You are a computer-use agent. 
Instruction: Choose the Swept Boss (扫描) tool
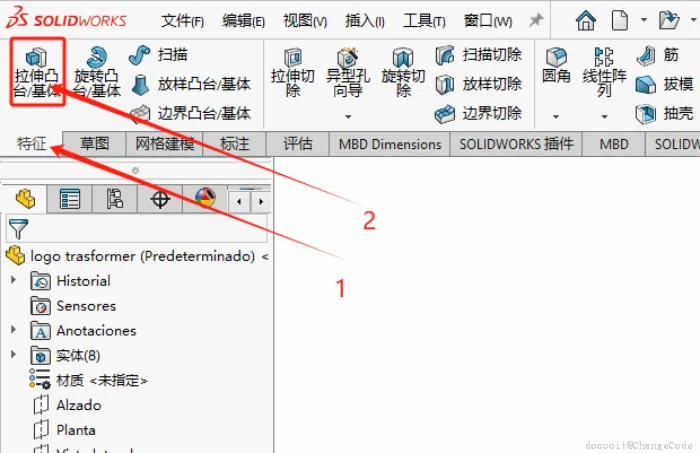coord(158,55)
